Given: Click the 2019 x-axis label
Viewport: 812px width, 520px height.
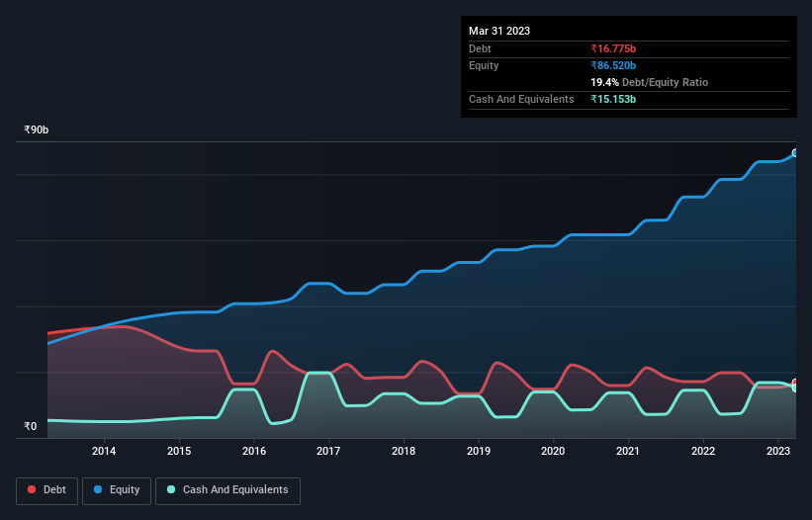Looking at the screenshot, I should tap(479, 451).
